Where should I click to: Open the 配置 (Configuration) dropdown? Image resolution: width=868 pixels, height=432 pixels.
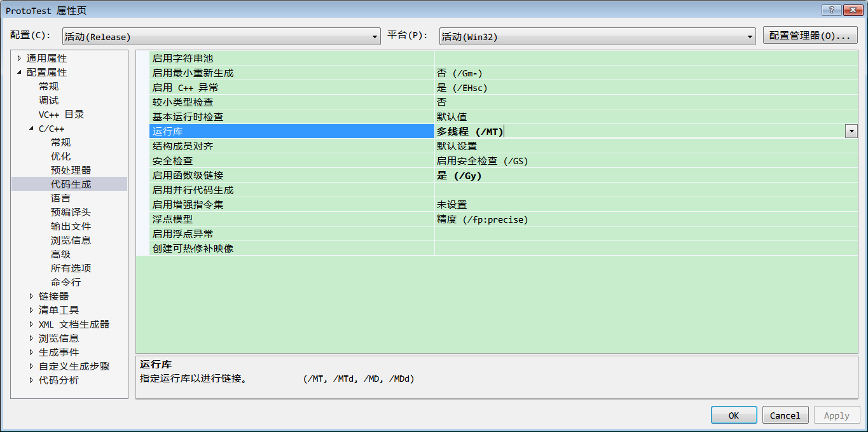click(221, 36)
